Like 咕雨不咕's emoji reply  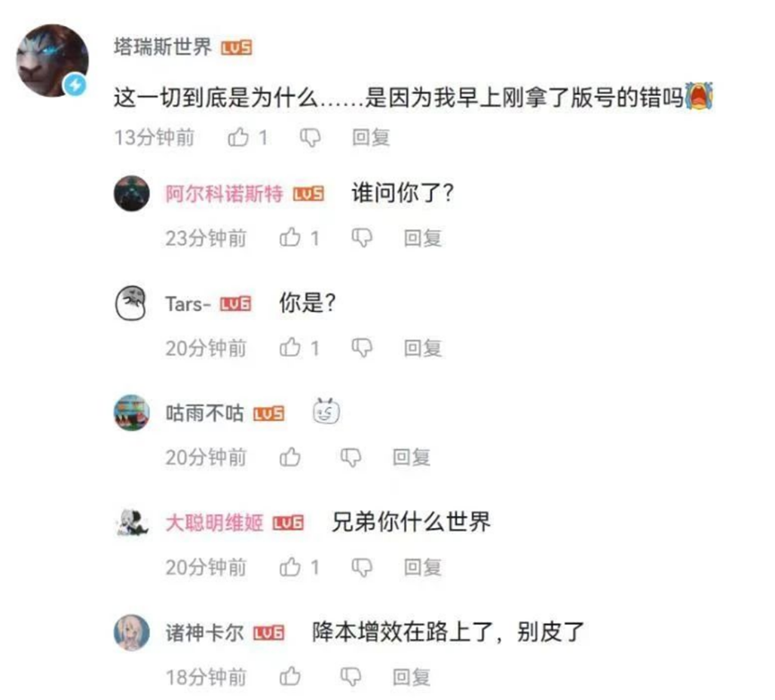click(290, 457)
